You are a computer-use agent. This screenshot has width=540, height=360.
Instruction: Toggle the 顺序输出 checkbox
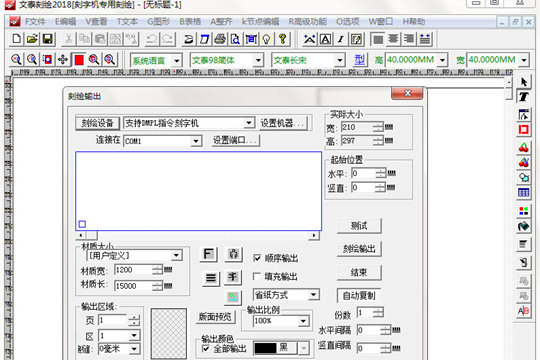click(x=257, y=258)
